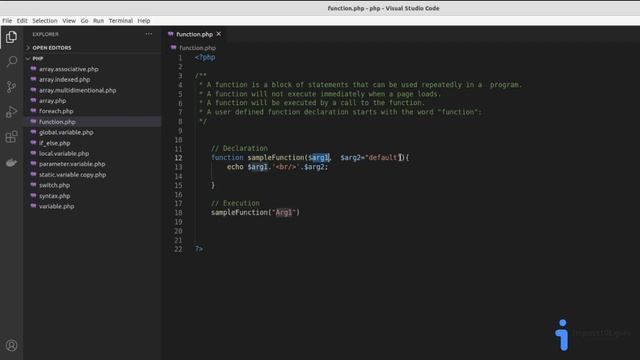This screenshot has width=640, height=360.
Task: Click the // Execution comment
Action: pyautogui.click(x=235, y=203)
